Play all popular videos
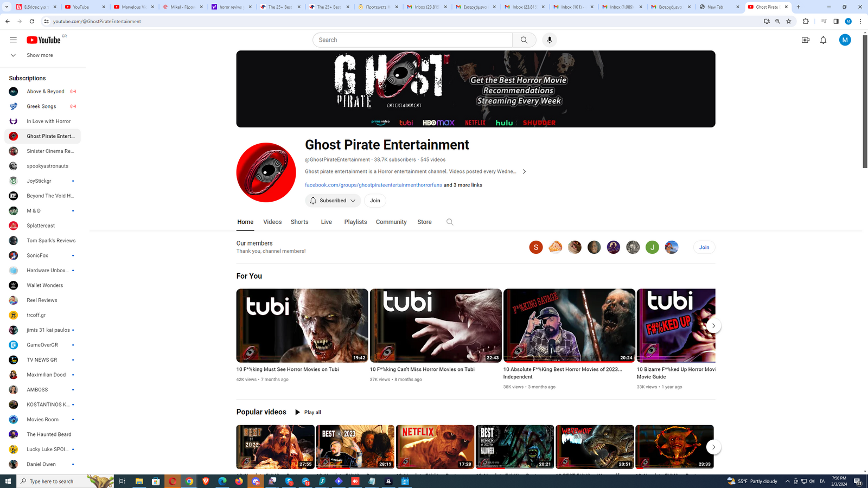The height and width of the screenshot is (488, 868). click(308, 413)
